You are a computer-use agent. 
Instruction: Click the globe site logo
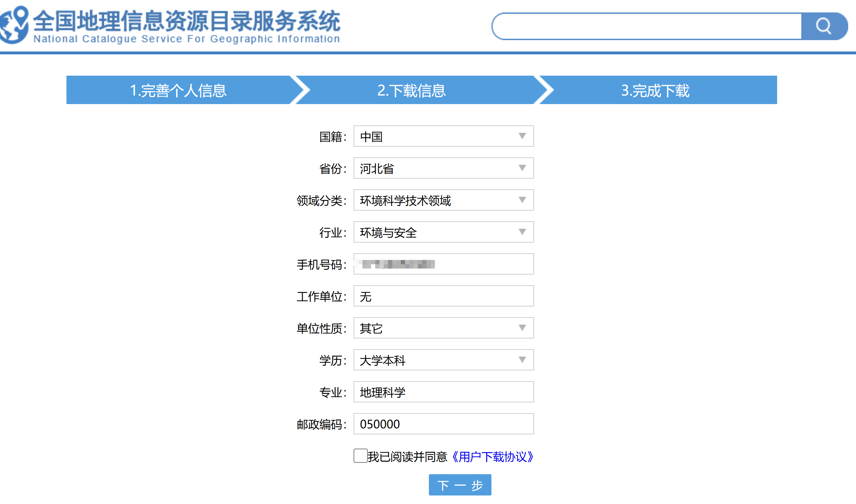14,25
